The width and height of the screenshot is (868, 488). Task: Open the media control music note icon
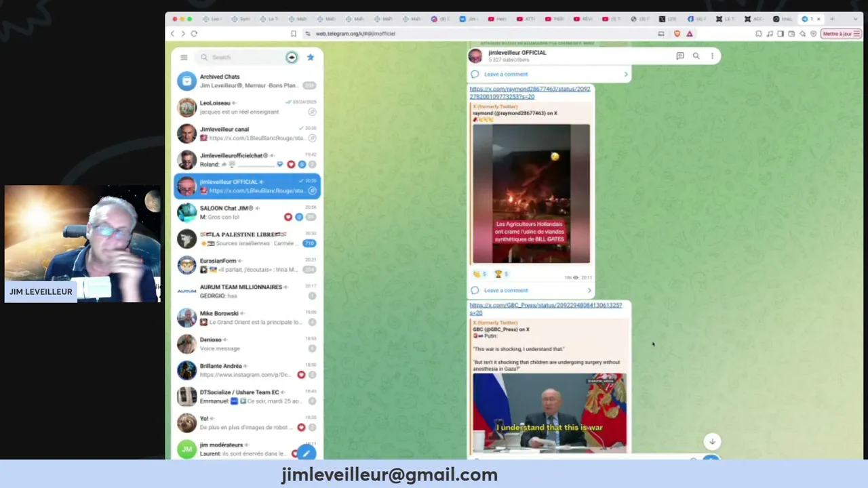point(770,34)
